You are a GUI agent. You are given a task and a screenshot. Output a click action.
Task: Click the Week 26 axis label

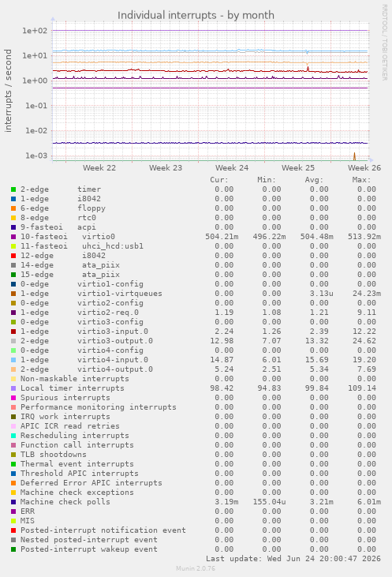point(364,168)
